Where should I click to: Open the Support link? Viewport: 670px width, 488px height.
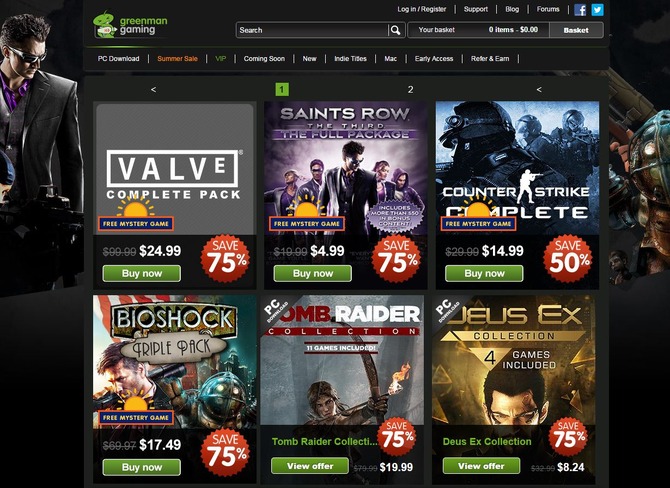[x=476, y=9]
